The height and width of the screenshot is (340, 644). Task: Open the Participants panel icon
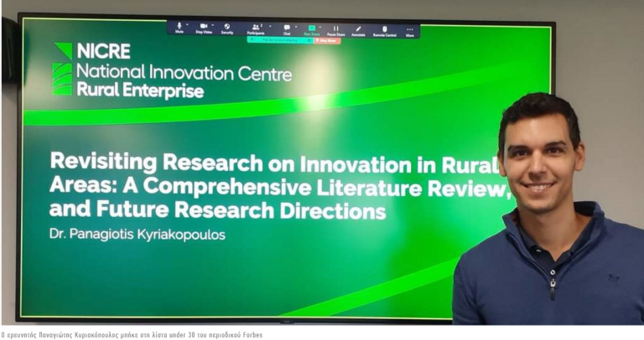click(x=256, y=28)
